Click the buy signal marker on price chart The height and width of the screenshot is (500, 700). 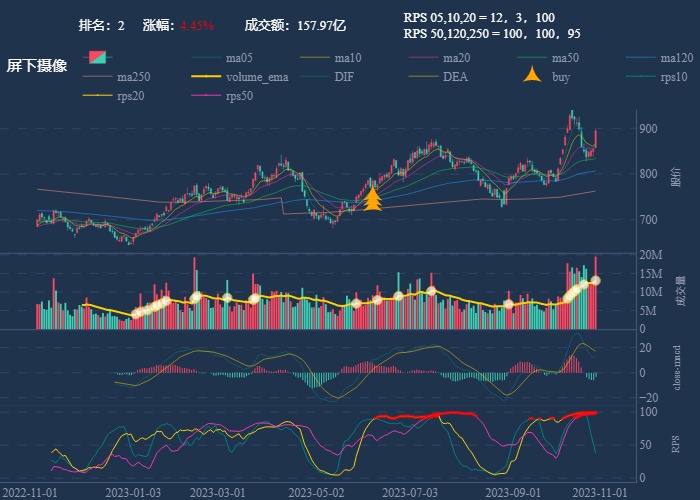click(373, 198)
